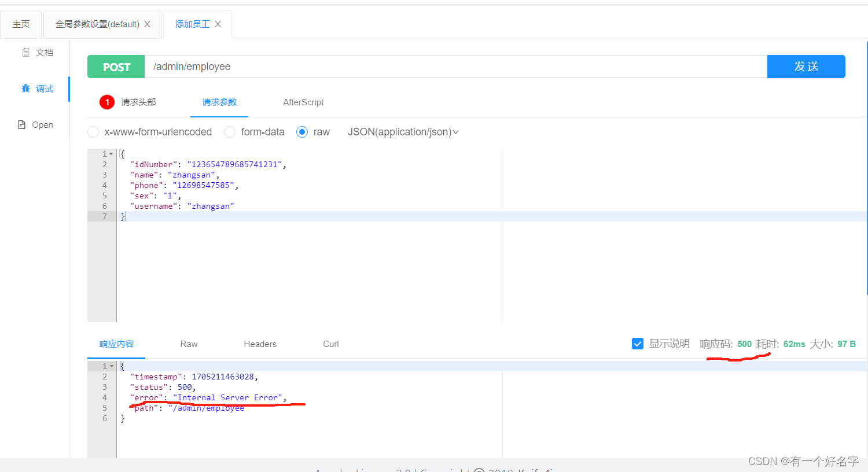Show the response Headers tab
868x472 pixels.
tap(260, 344)
